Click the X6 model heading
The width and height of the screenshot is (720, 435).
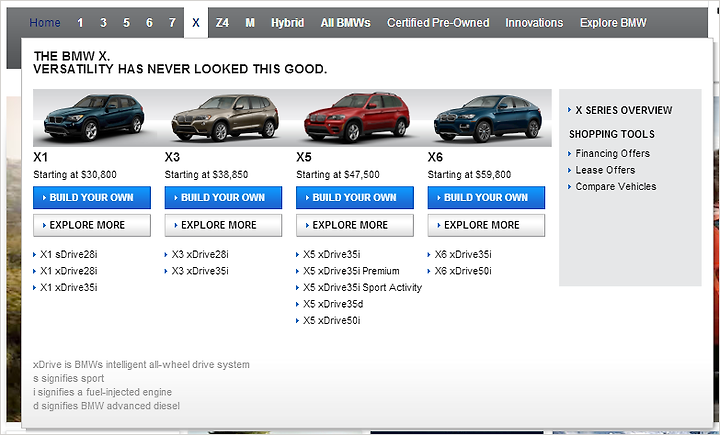coord(435,157)
